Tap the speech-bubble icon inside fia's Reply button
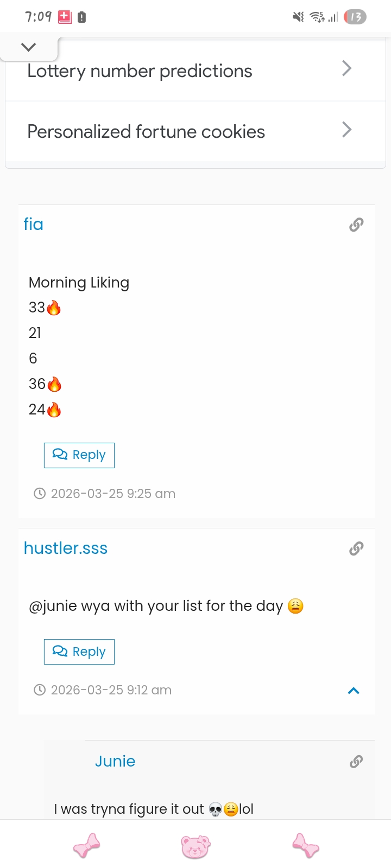391x868 pixels. click(61, 455)
